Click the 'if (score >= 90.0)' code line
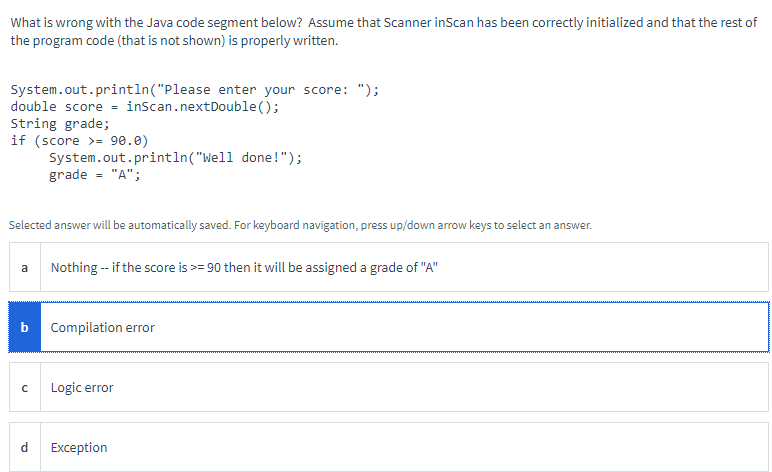 tap(79, 141)
